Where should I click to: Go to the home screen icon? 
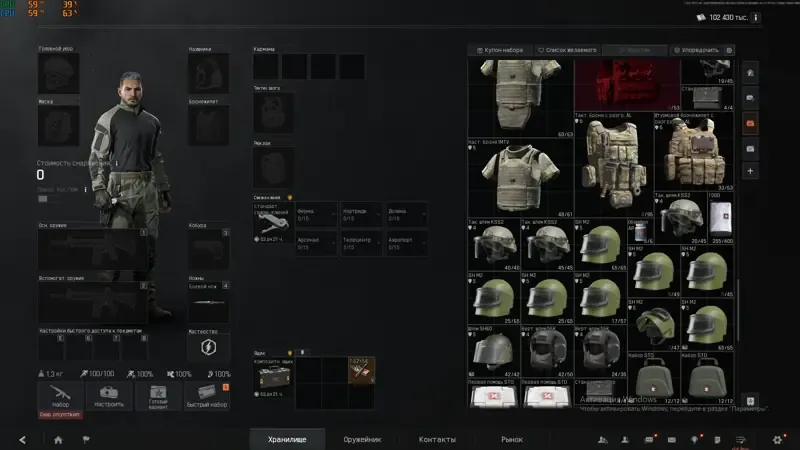58,440
